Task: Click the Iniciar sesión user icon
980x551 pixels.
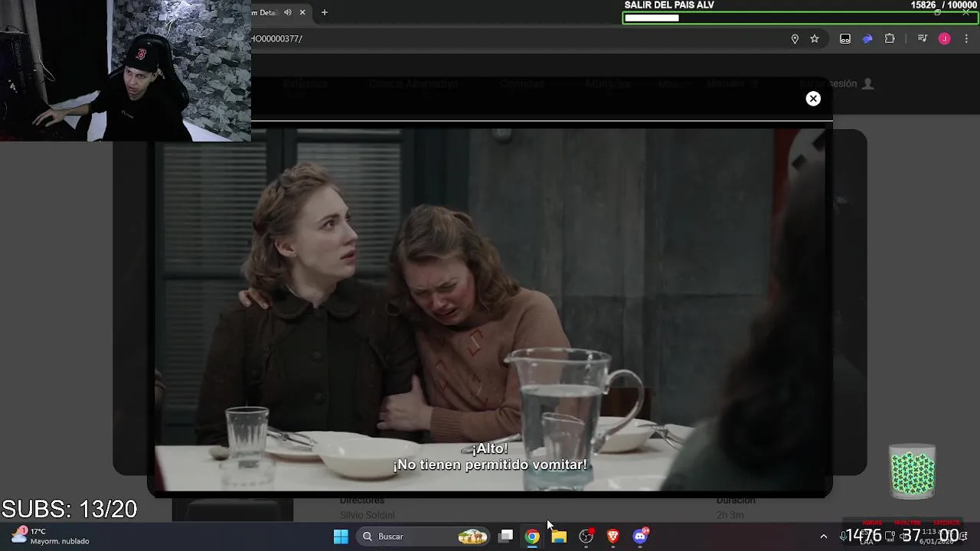Action: click(867, 84)
